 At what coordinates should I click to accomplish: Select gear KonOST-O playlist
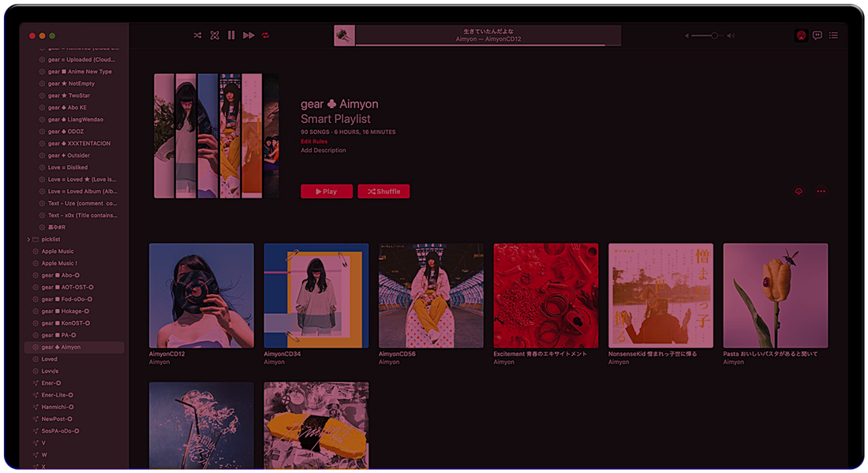click(x=74, y=324)
